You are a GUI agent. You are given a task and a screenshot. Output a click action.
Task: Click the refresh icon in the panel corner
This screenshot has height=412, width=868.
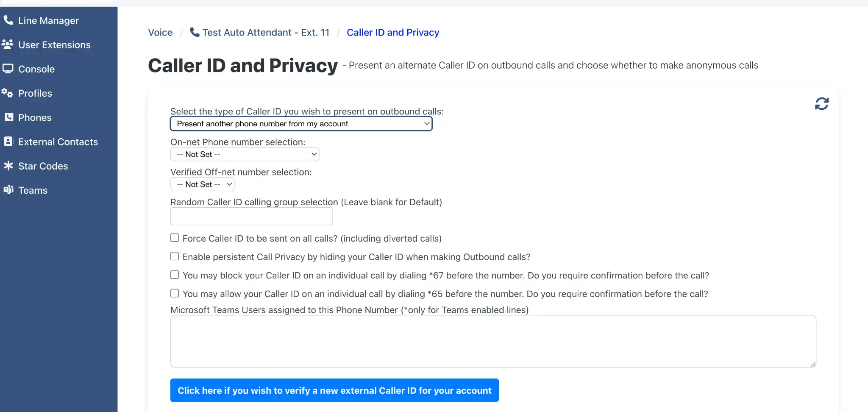tap(821, 103)
